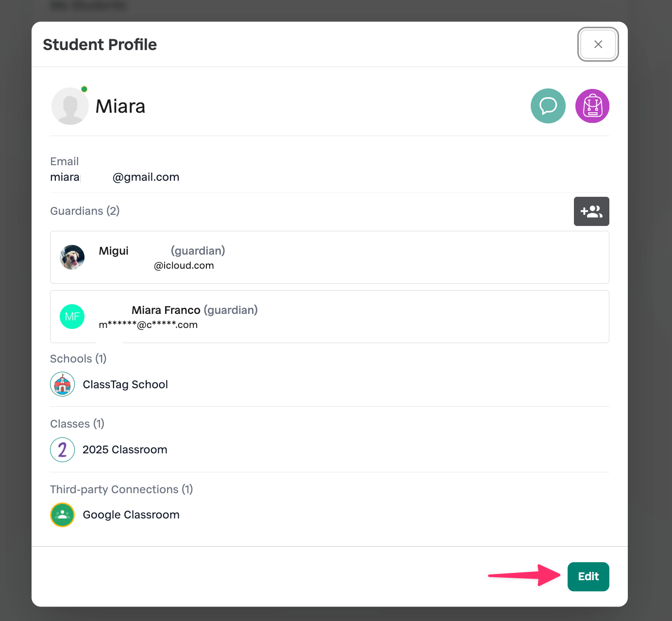672x621 pixels.
Task: Click the purple backpack icon
Action: point(592,106)
